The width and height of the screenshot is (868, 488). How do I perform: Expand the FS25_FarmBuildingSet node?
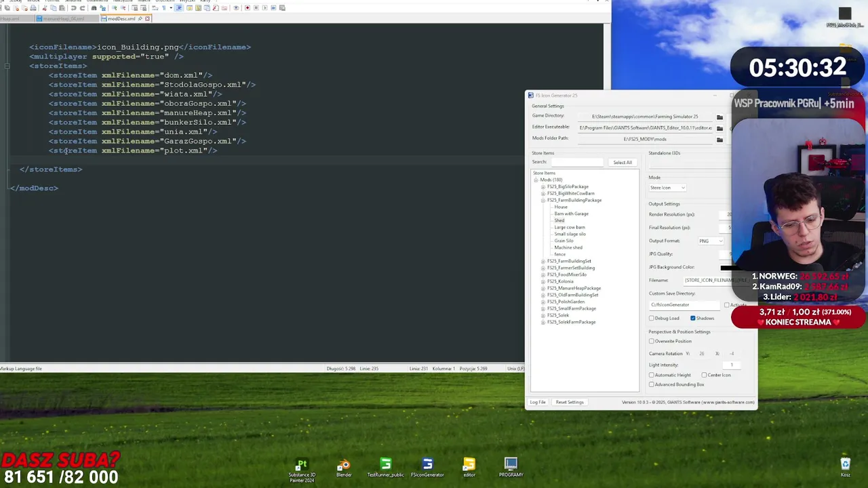pos(543,261)
